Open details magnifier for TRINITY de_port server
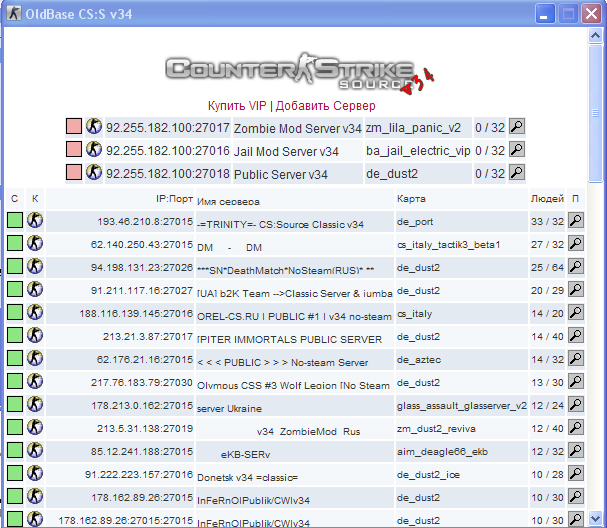607x528 pixels. pos(576,221)
